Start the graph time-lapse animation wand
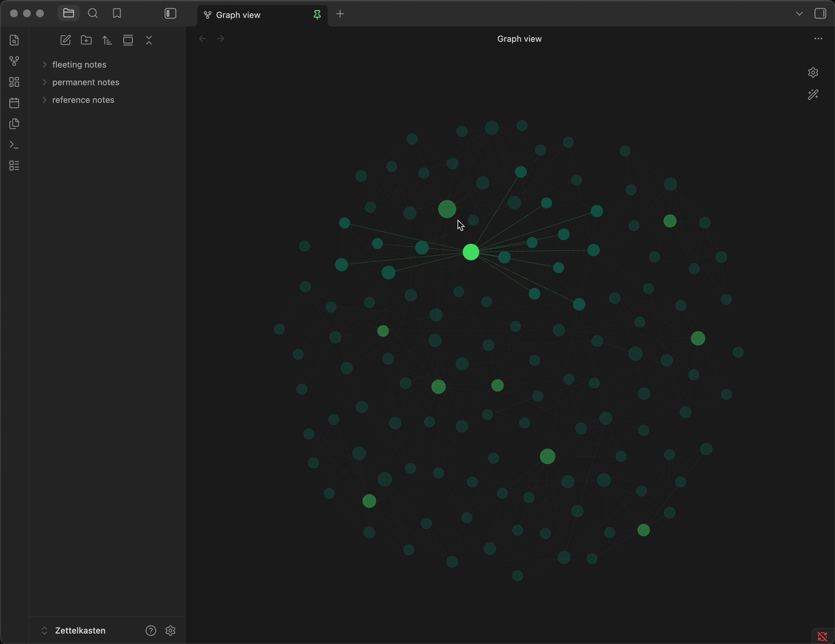Image resolution: width=835 pixels, height=644 pixels. pos(813,95)
